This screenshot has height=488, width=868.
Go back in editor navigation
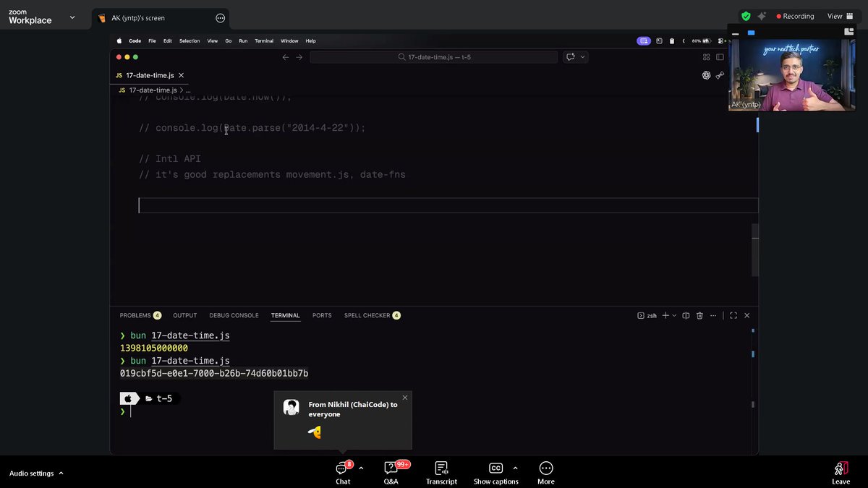click(x=286, y=57)
